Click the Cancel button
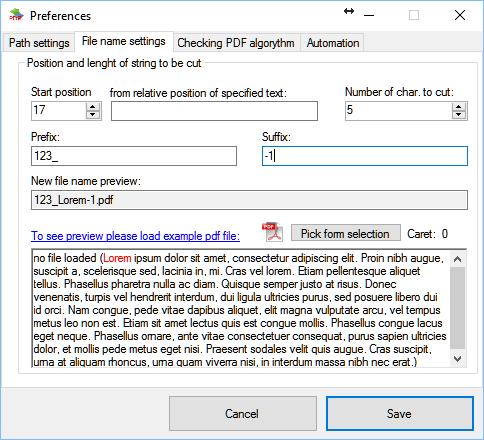The image size is (484, 440). 242,414
